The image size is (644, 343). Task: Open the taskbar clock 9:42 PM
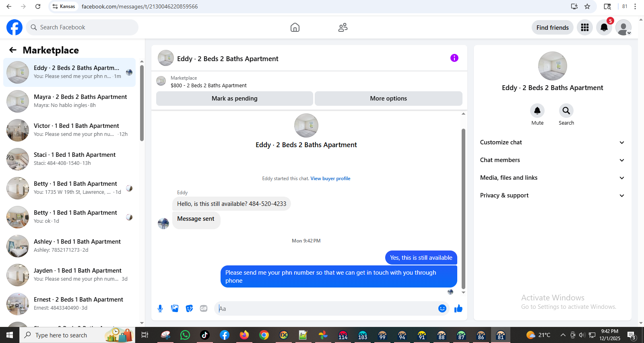tap(610, 335)
